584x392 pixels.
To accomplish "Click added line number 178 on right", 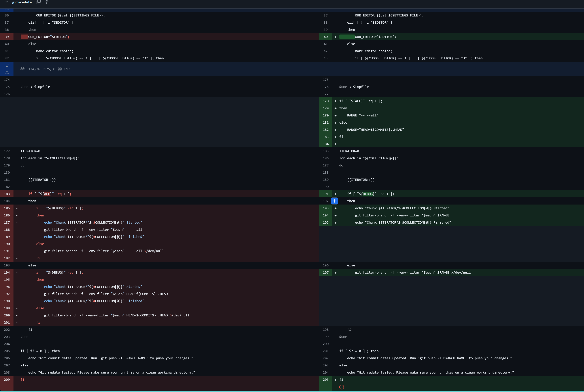I will coord(325,101).
